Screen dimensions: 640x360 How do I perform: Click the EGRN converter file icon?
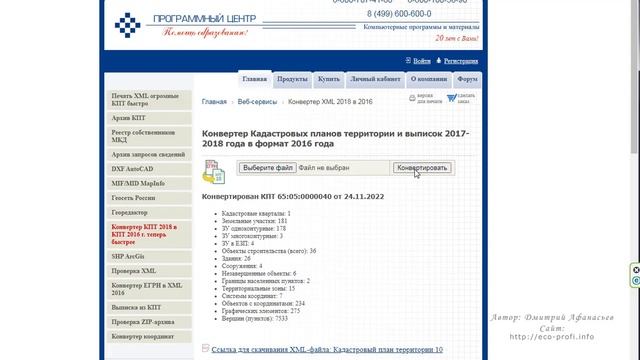(213, 171)
